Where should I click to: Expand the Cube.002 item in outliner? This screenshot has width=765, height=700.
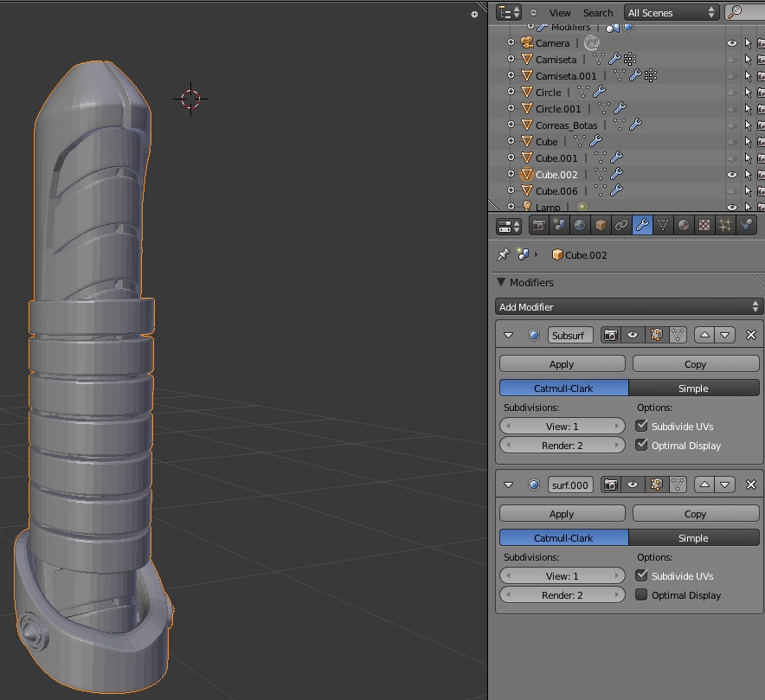point(511,174)
